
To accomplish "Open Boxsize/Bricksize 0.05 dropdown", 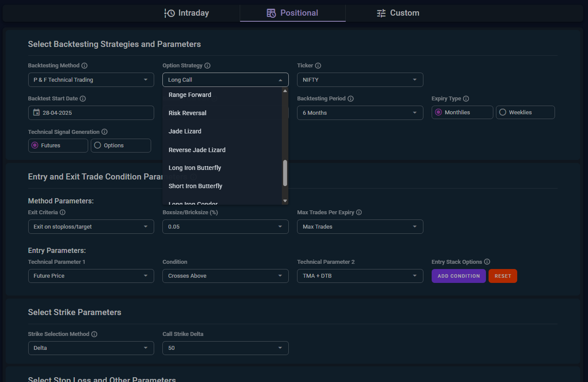I will 225,227.
